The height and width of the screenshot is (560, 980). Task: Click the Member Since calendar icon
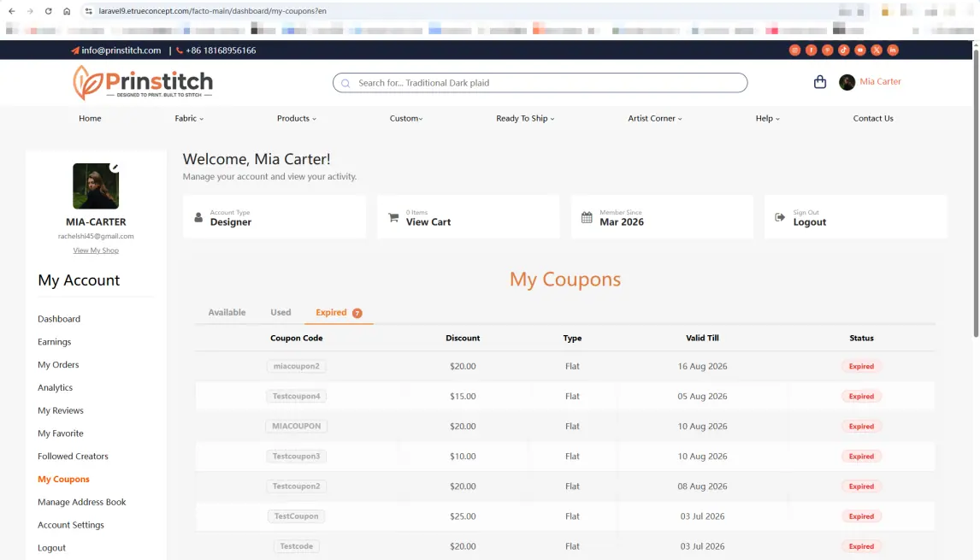[x=587, y=217]
